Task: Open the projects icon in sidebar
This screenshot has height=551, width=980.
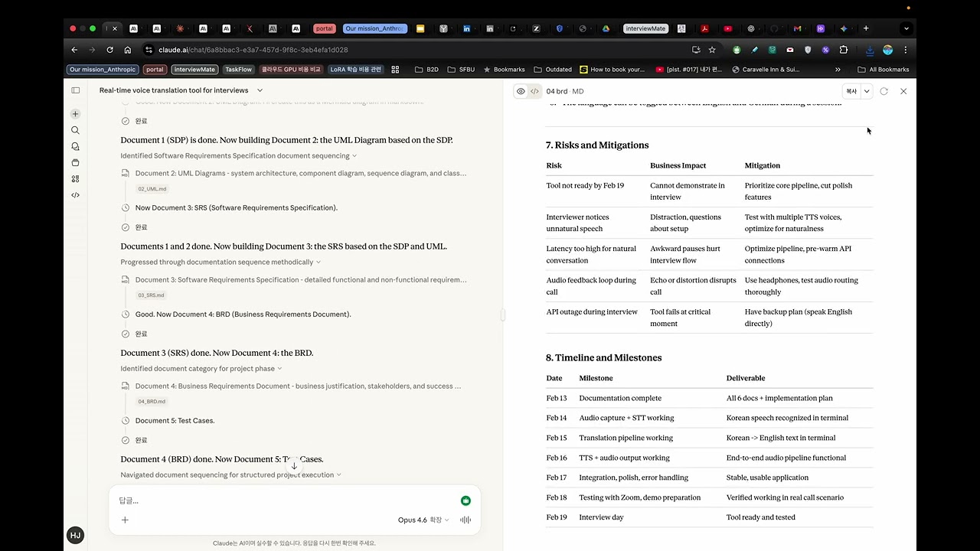Action: point(75,162)
